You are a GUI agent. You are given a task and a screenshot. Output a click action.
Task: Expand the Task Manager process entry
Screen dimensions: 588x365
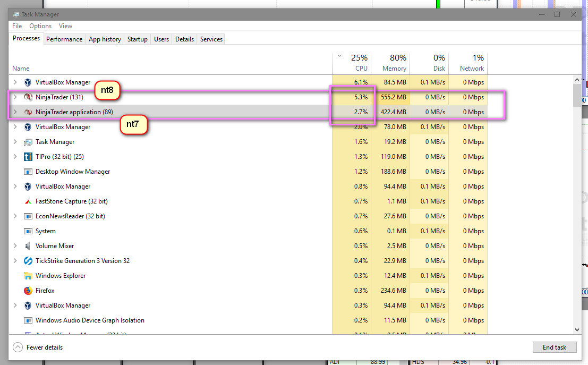pos(15,142)
